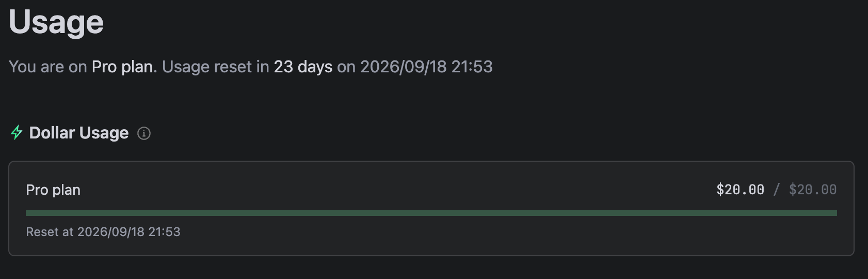Viewport: 868px width, 279px height.
Task: Click the slash separator between dollar amounts
Action: 777,190
